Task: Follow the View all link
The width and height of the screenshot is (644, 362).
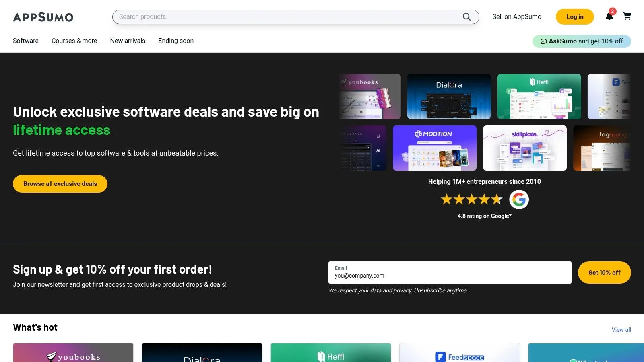Action: pos(621,330)
